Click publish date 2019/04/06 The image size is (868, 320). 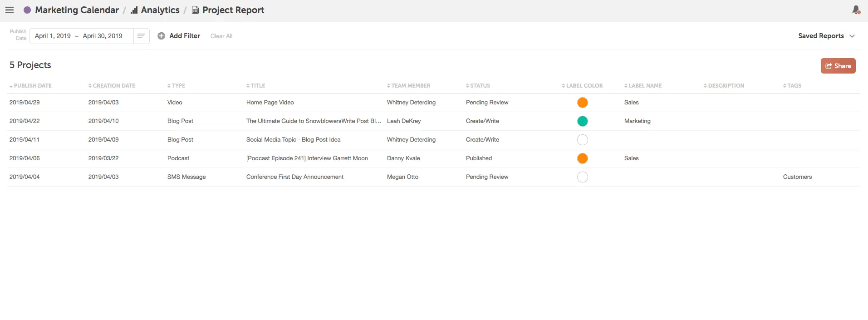point(25,158)
